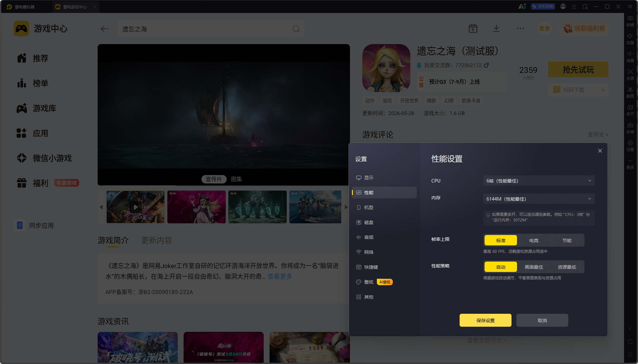The width and height of the screenshot is (638, 364).
Task: Select 标准 frame rate limit
Action: [501, 240]
